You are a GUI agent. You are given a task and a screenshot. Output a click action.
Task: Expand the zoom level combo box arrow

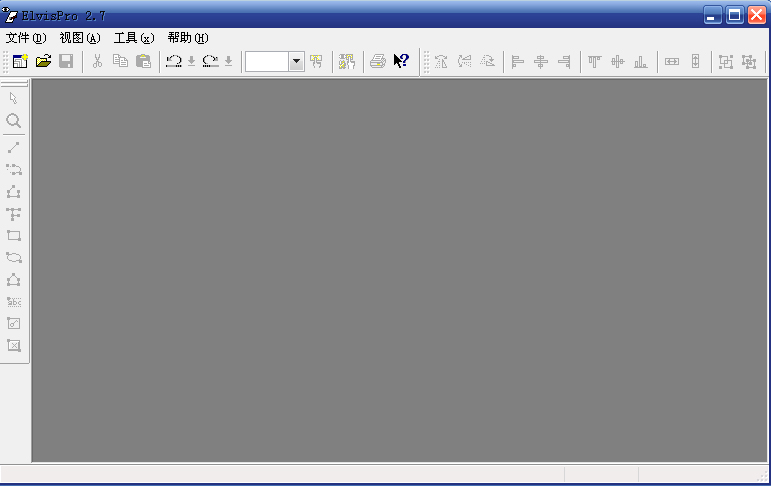[297, 62]
